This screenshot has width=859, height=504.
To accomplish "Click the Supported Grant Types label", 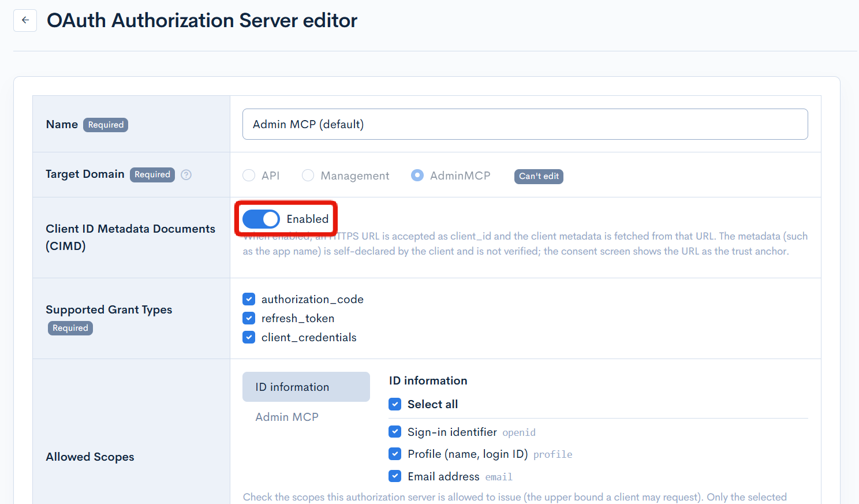I will coord(109,309).
